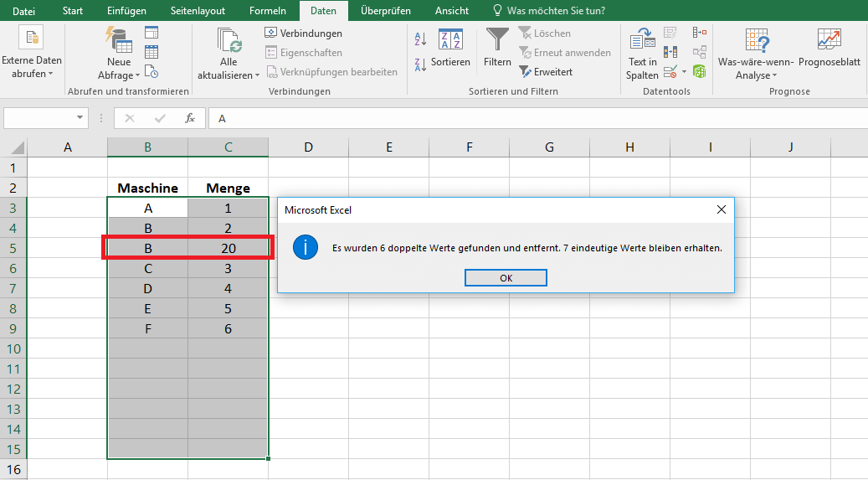This screenshot has width=868, height=480.
Task: Expand the Externe Daten abrufen arrow
Action: point(50,74)
